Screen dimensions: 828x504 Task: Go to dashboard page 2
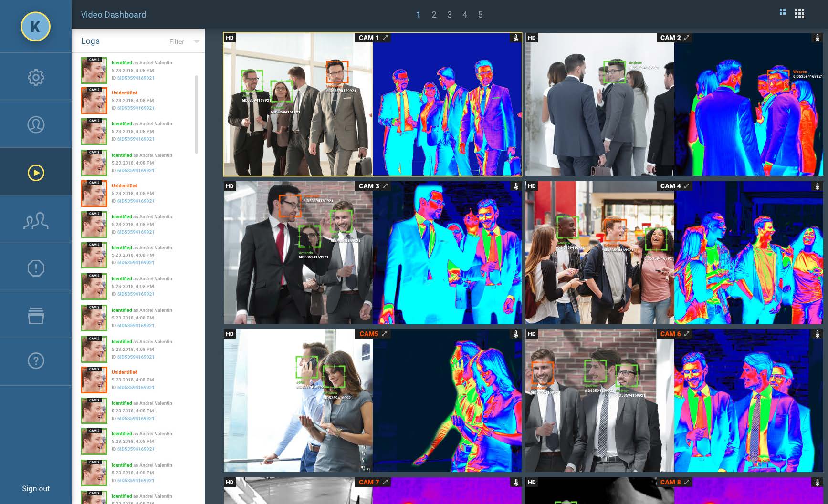click(434, 15)
